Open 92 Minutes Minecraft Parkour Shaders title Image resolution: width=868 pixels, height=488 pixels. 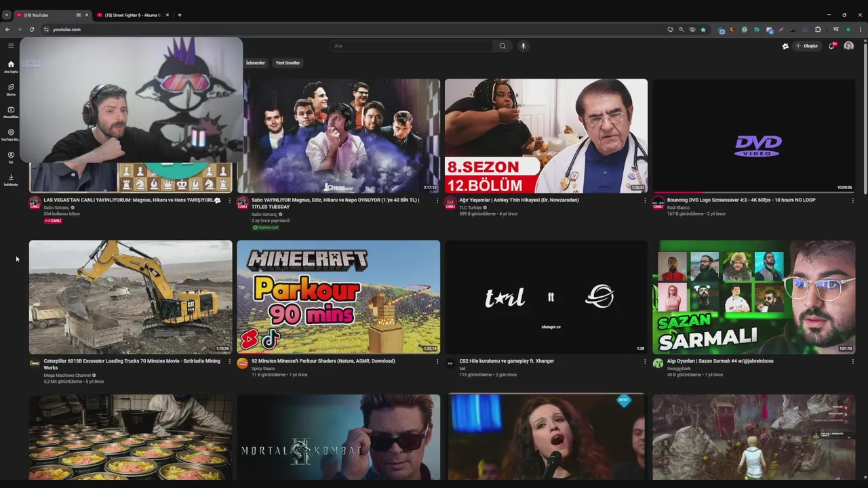323,361
